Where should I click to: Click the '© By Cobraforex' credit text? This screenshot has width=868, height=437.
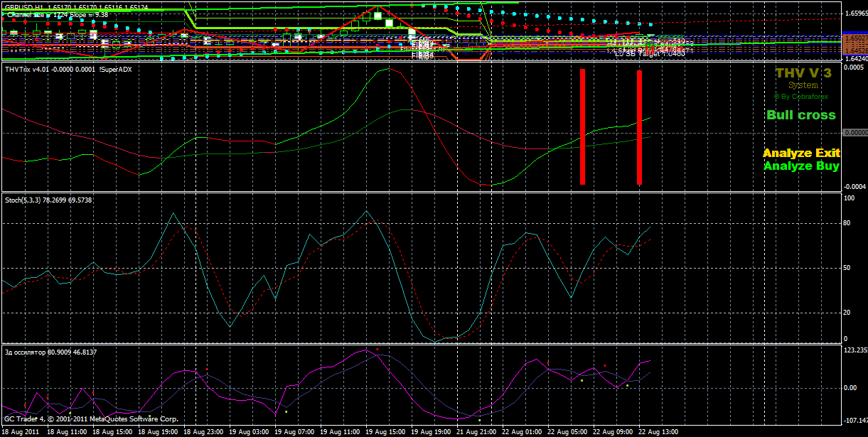(x=801, y=96)
